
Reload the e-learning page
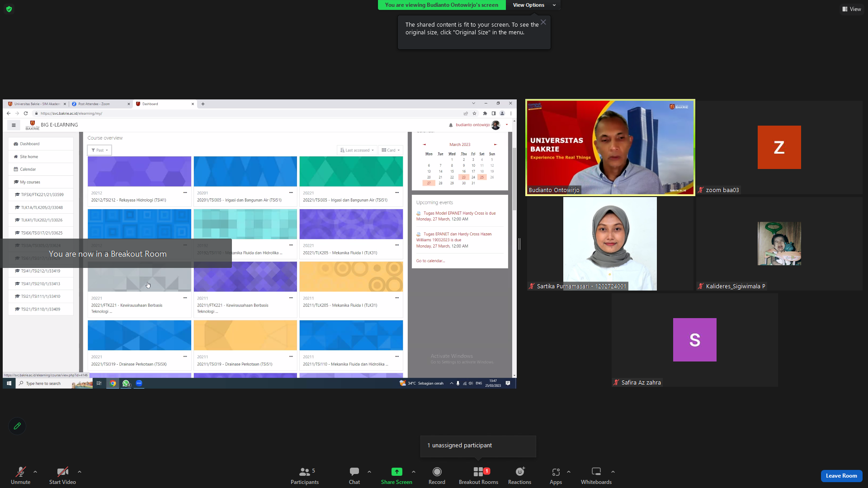pyautogui.click(x=26, y=113)
